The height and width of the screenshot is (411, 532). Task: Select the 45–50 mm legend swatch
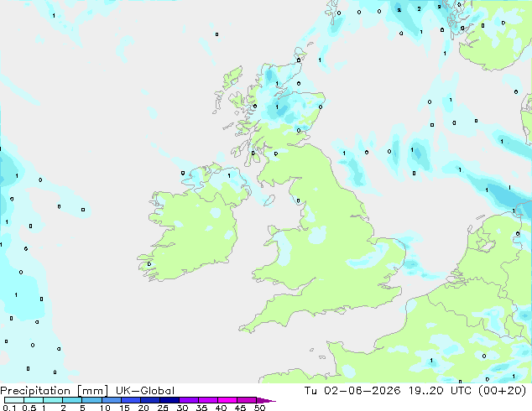point(247,400)
